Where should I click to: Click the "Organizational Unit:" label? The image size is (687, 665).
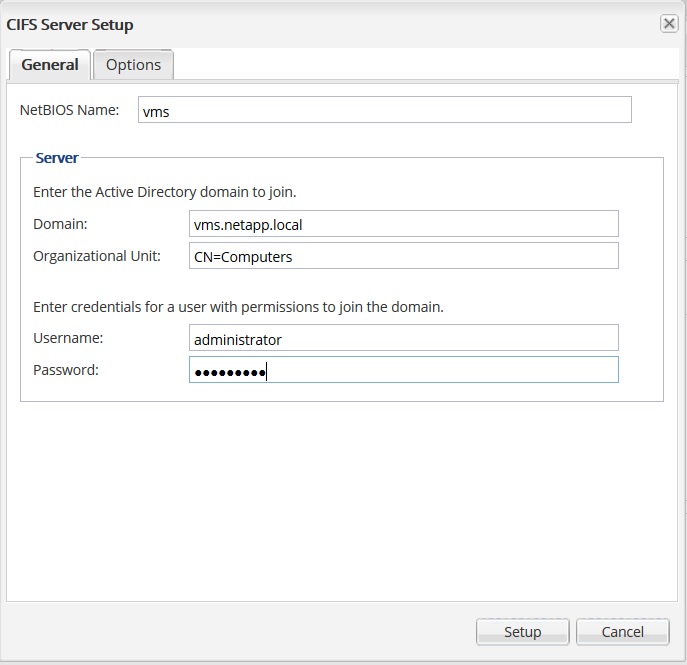pyautogui.click(x=96, y=256)
